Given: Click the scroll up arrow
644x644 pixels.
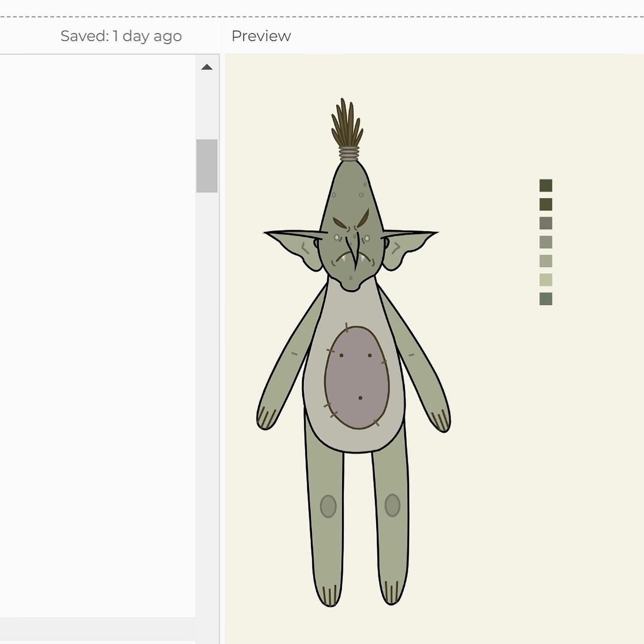Looking at the screenshot, I should (207, 68).
